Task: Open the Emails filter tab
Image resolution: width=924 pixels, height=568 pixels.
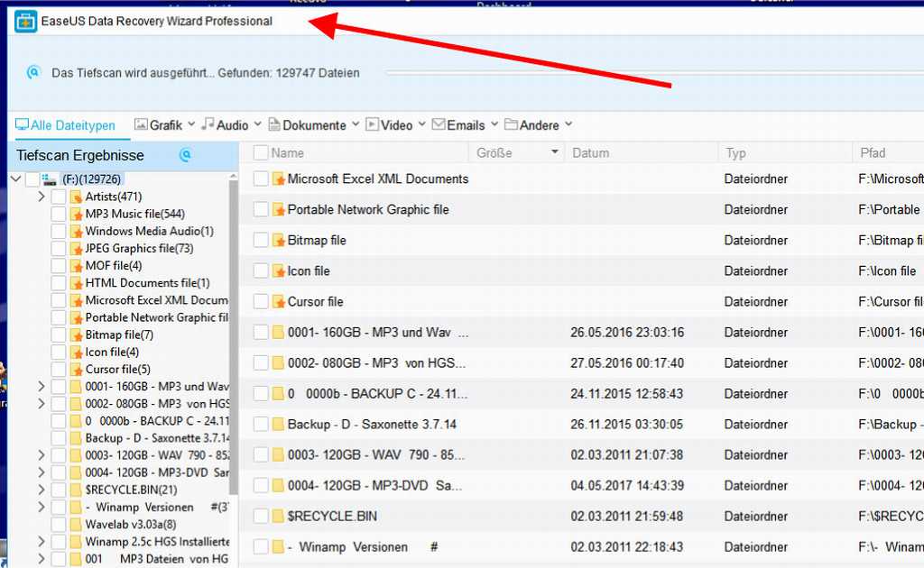Action: [x=465, y=125]
